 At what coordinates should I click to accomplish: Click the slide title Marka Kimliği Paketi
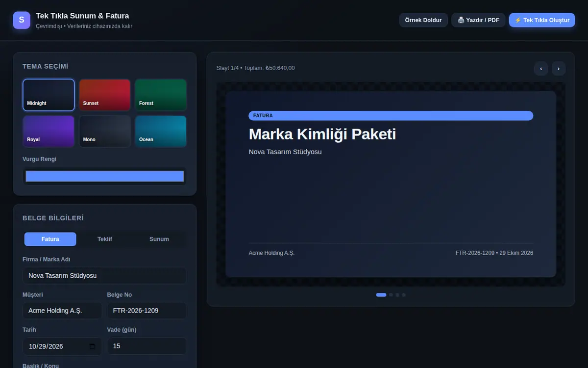[322, 134]
